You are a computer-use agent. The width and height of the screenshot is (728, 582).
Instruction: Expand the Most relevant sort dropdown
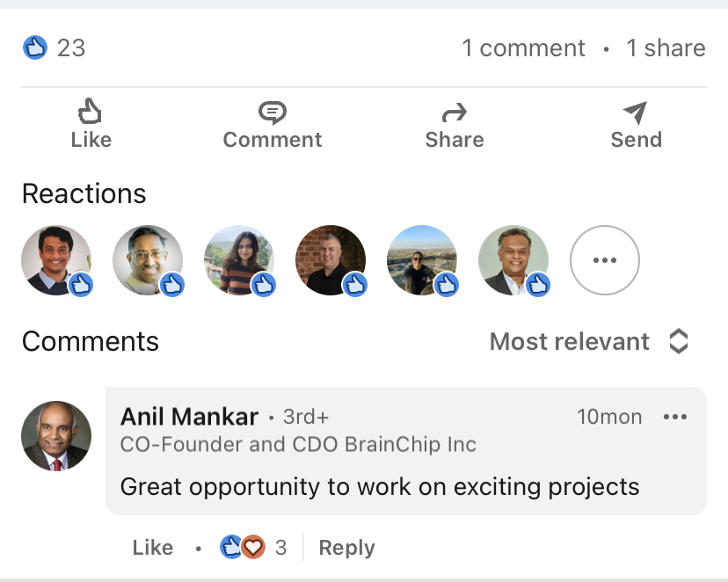tap(589, 342)
